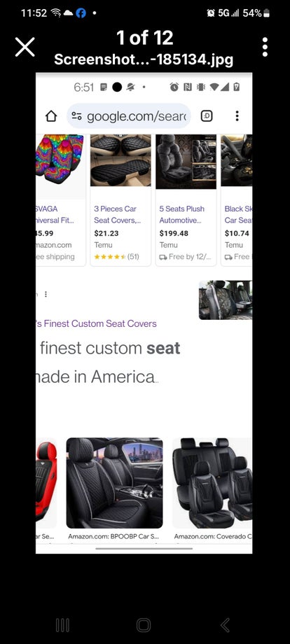This screenshot has width=290, height=644.
Task: Open Chrome three-dot menu in screenshot
Action: click(x=237, y=116)
